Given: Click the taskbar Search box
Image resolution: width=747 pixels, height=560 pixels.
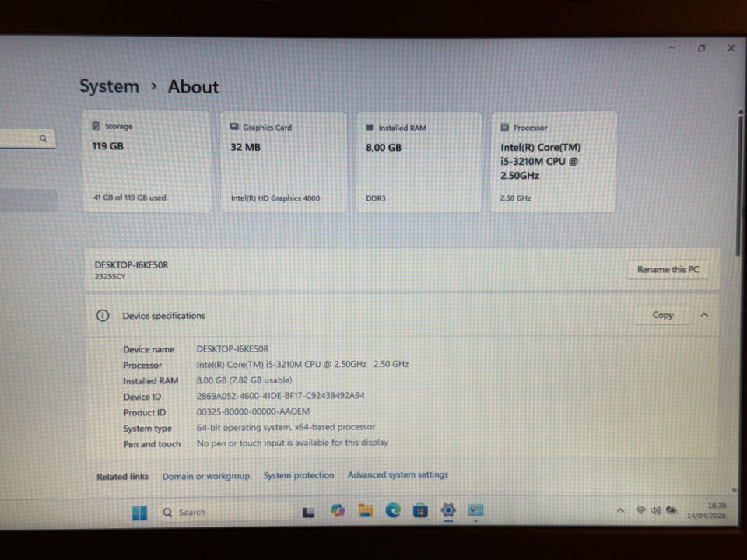Looking at the screenshot, I should [224, 513].
